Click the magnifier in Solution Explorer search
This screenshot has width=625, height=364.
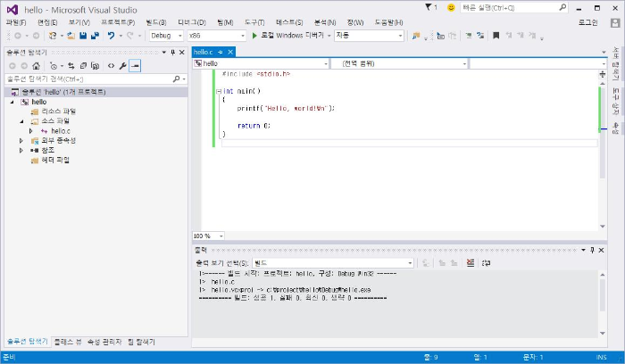click(176, 79)
